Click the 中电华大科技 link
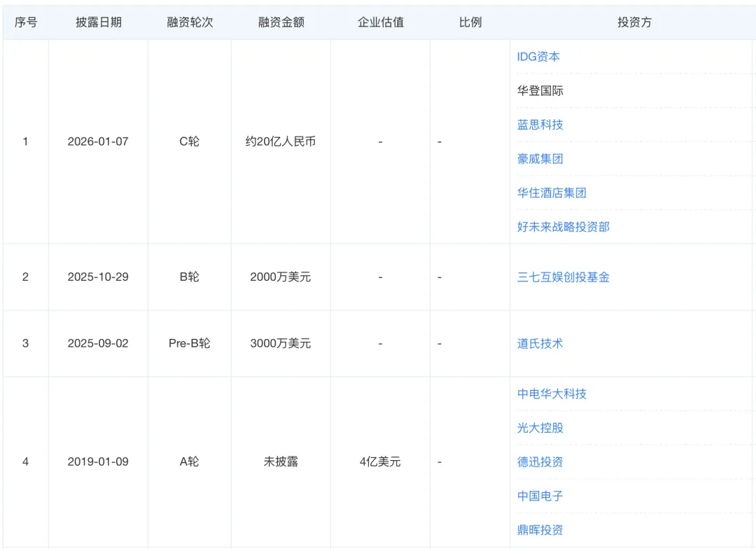The height and width of the screenshot is (549, 756). (x=552, y=394)
